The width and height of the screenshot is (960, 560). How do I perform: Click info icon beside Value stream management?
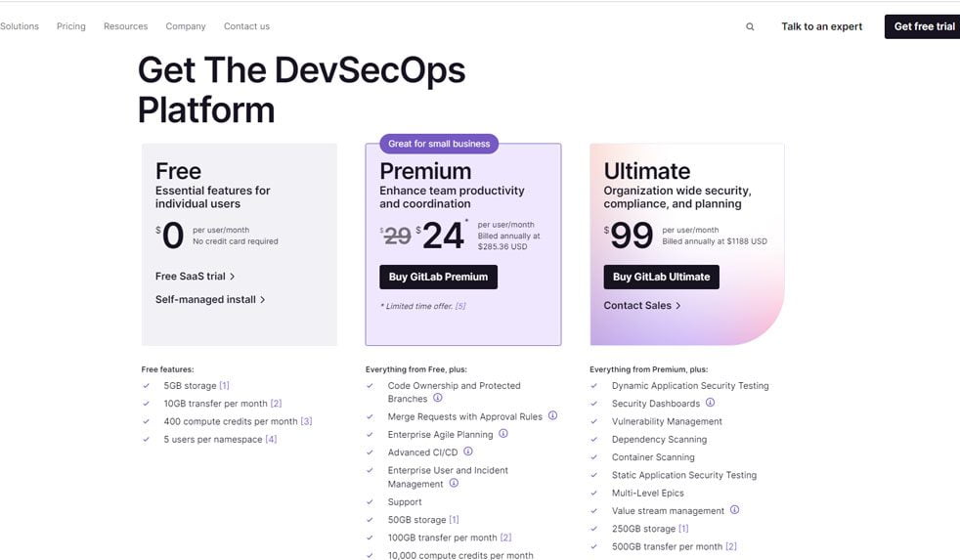(x=734, y=510)
